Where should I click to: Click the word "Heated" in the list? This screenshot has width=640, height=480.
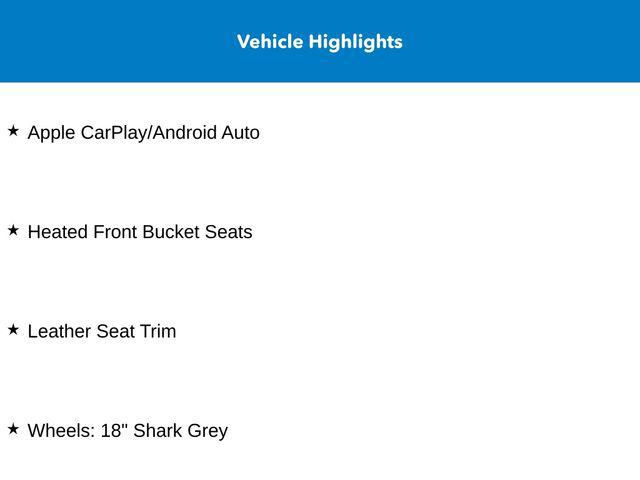coord(58,232)
